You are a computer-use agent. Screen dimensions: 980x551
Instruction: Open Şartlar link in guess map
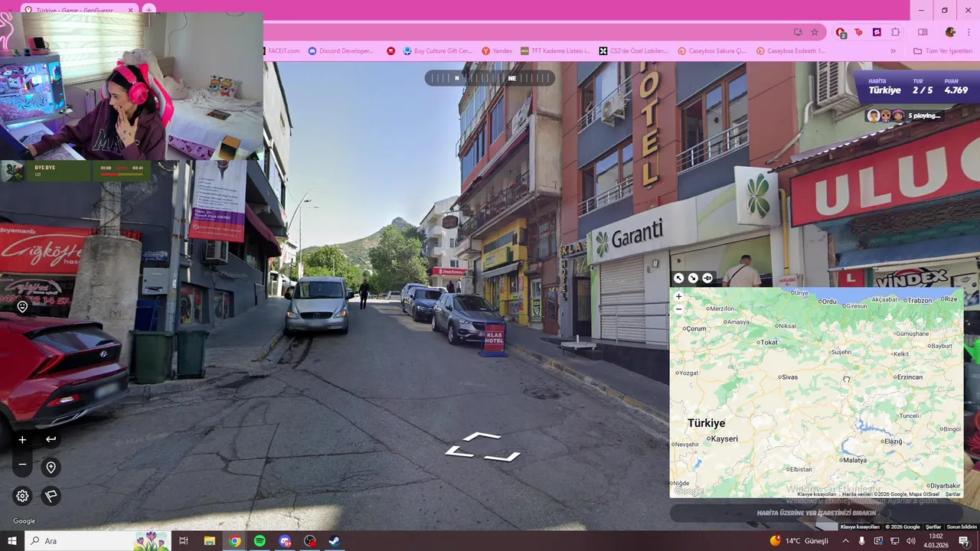point(952,494)
